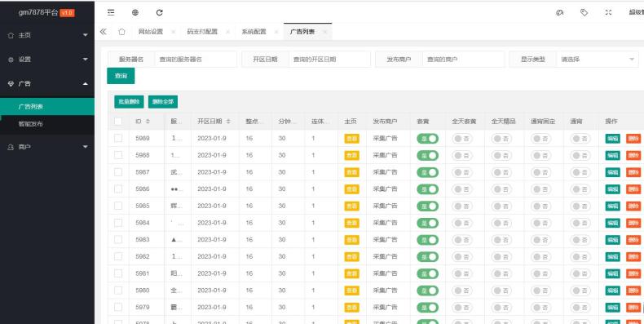644x324 pixels.
Task: Click the gm7878平台 logo title
Action: pyautogui.click(x=38, y=12)
